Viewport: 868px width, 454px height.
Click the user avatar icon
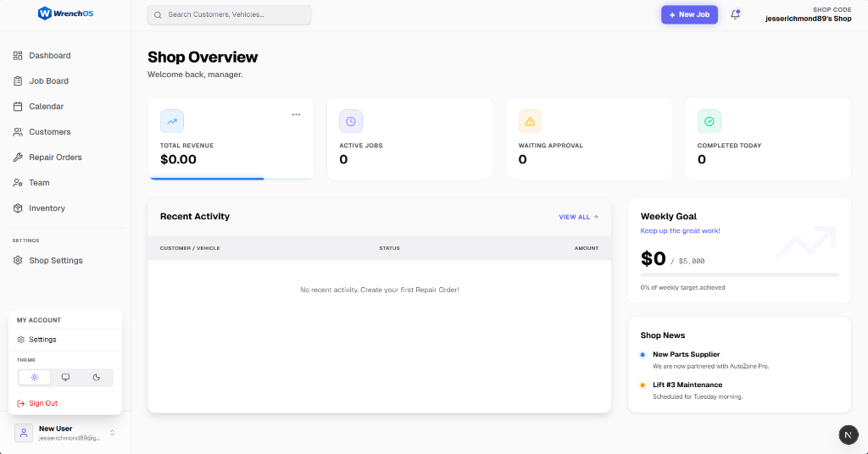(24, 433)
